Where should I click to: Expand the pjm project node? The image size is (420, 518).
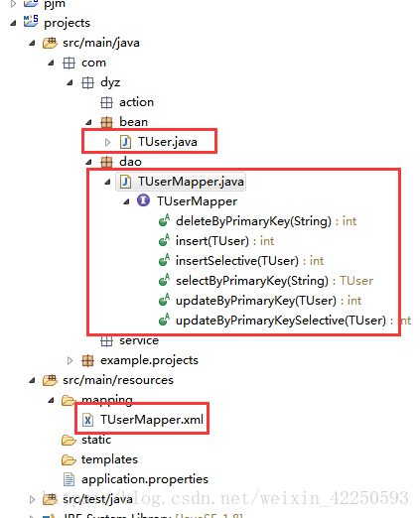tap(13, 4)
